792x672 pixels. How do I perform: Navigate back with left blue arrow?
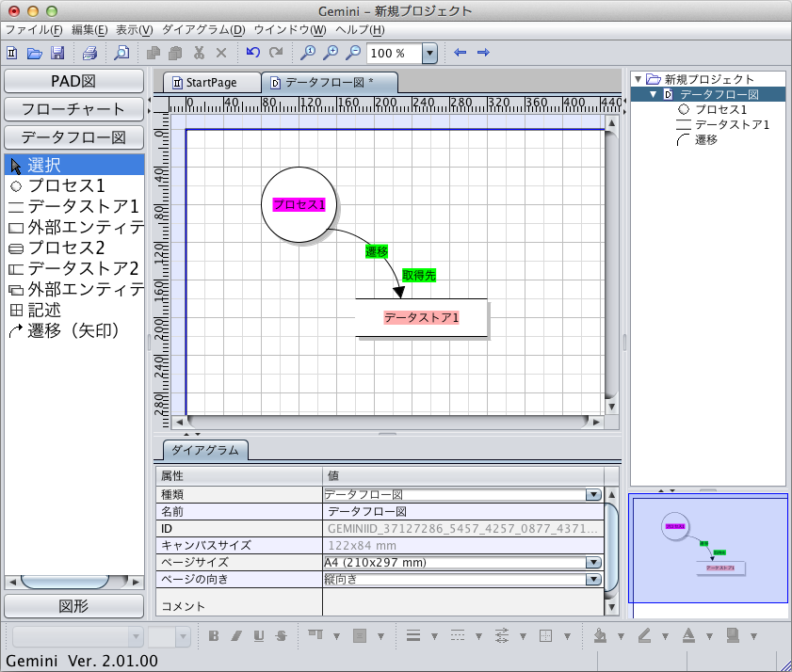[x=460, y=52]
